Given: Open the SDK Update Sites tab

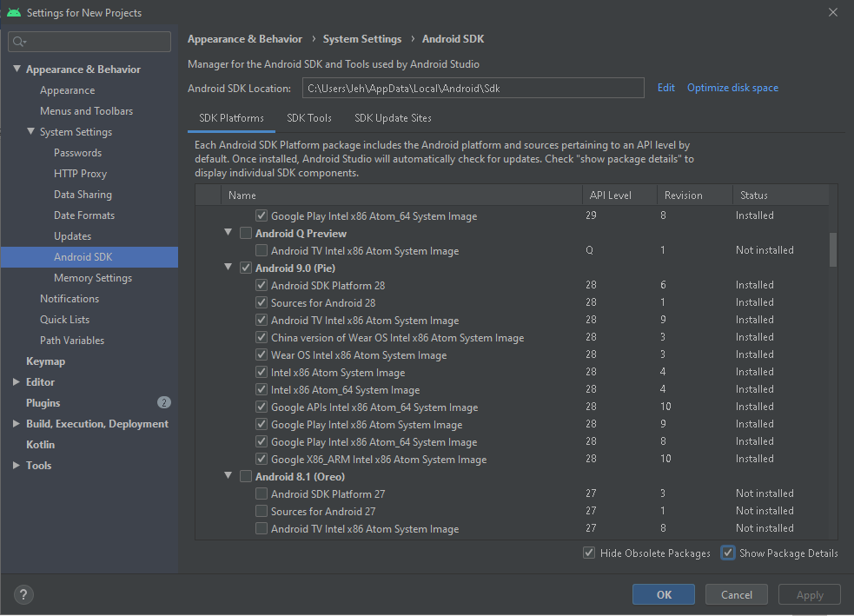Looking at the screenshot, I should [393, 118].
